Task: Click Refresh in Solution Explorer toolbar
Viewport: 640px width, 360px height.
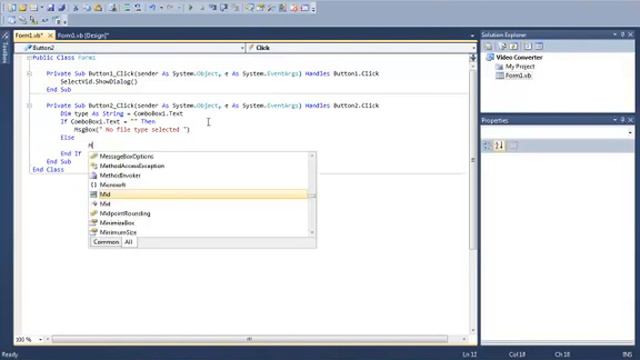Action: click(513, 46)
